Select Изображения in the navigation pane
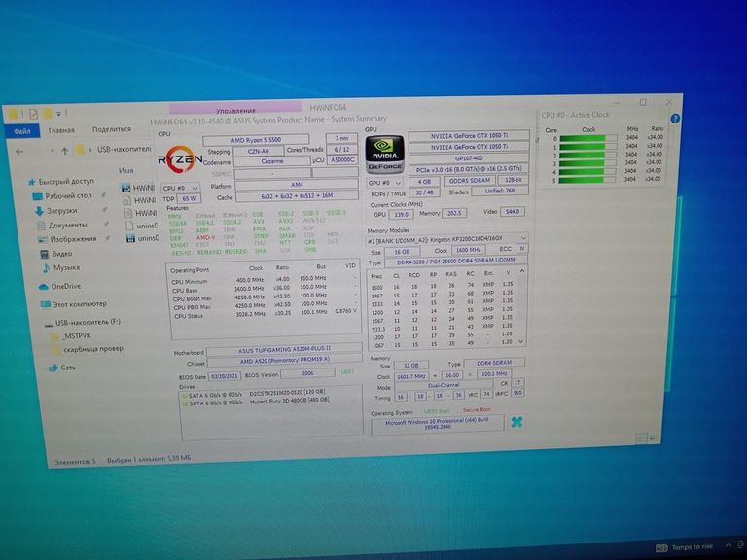Image resolution: width=747 pixels, height=560 pixels. [67, 239]
